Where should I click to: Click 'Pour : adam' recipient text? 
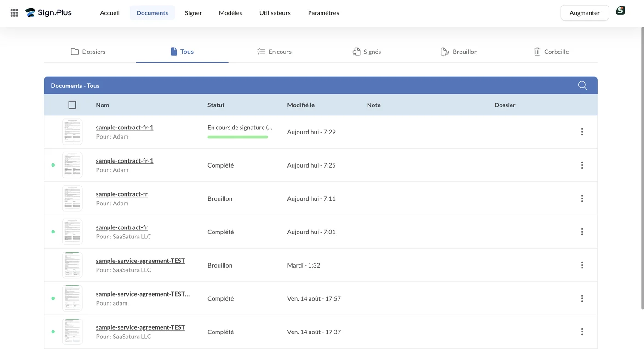click(x=112, y=303)
